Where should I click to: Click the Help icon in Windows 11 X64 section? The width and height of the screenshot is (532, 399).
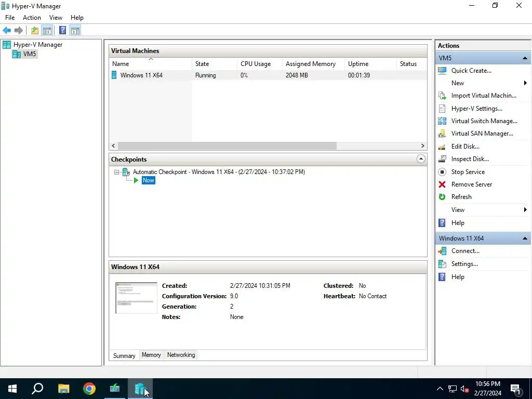442,277
